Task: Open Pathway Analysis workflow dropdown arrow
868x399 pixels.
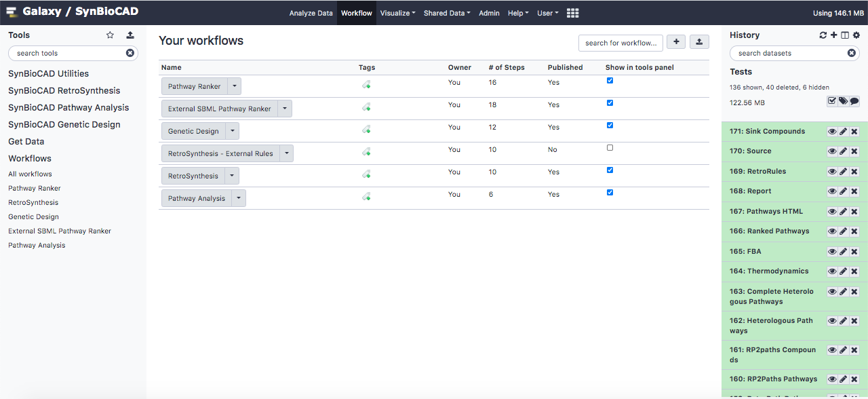Action: 239,198
